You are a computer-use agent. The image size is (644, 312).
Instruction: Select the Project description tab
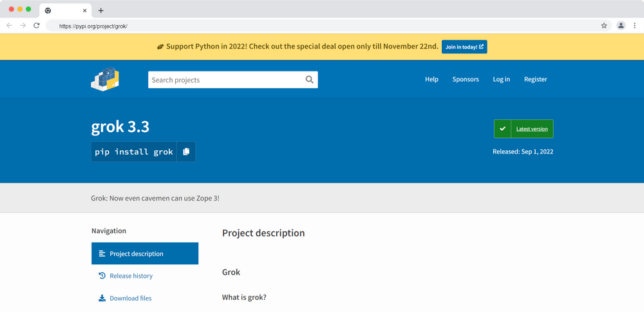pos(145,253)
